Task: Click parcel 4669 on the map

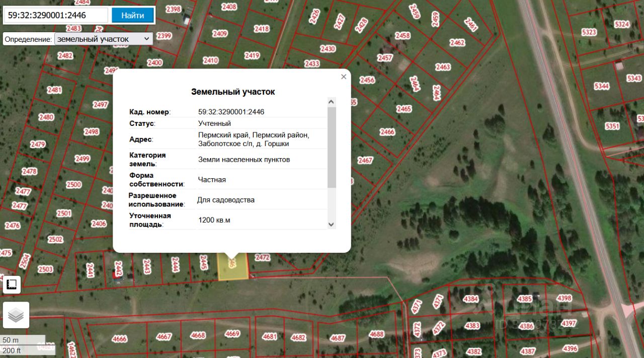Action: coord(232,334)
